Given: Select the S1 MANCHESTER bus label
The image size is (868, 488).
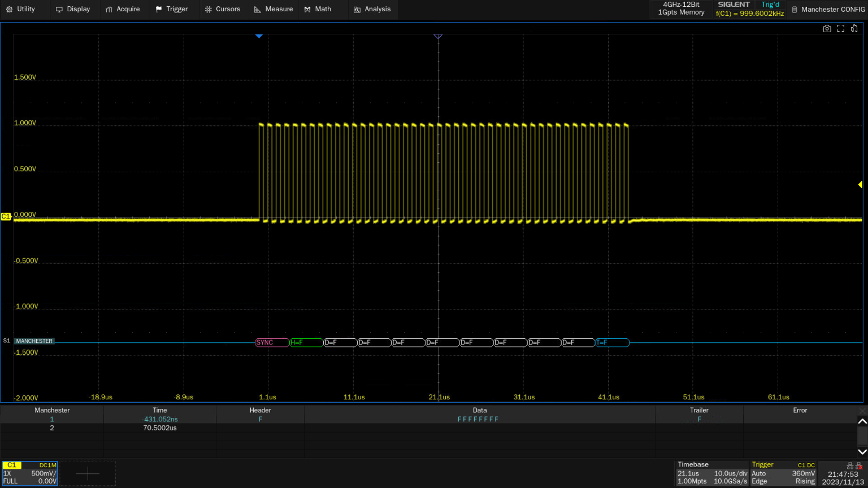Looking at the screenshot, I should click(x=34, y=341).
